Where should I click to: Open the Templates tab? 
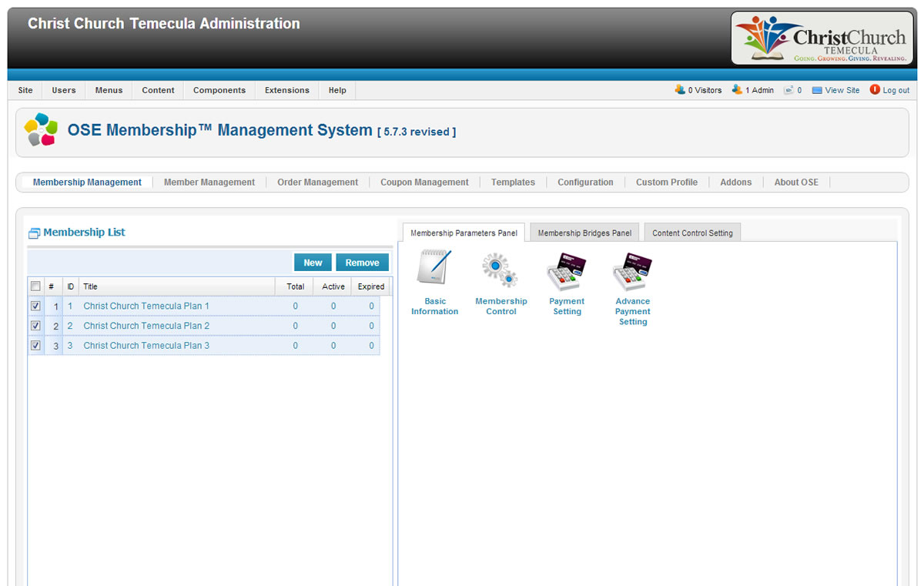513,182
